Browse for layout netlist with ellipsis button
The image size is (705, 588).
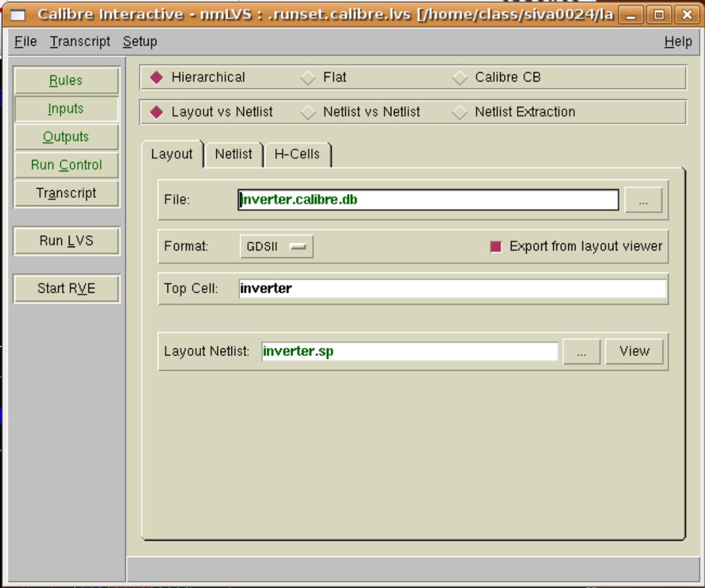(x=581, y=351)
